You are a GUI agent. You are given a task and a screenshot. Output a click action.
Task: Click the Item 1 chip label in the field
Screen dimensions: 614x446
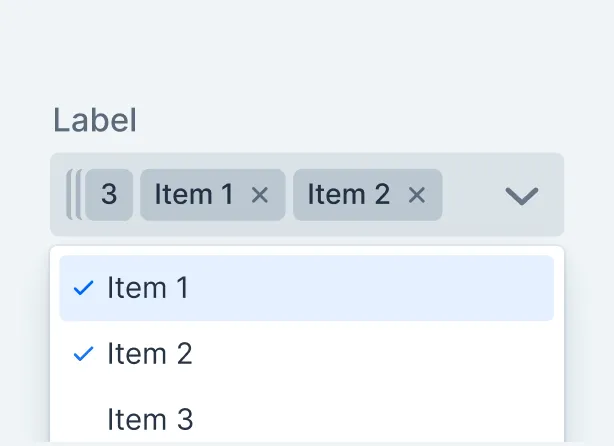tap(194, 195)
